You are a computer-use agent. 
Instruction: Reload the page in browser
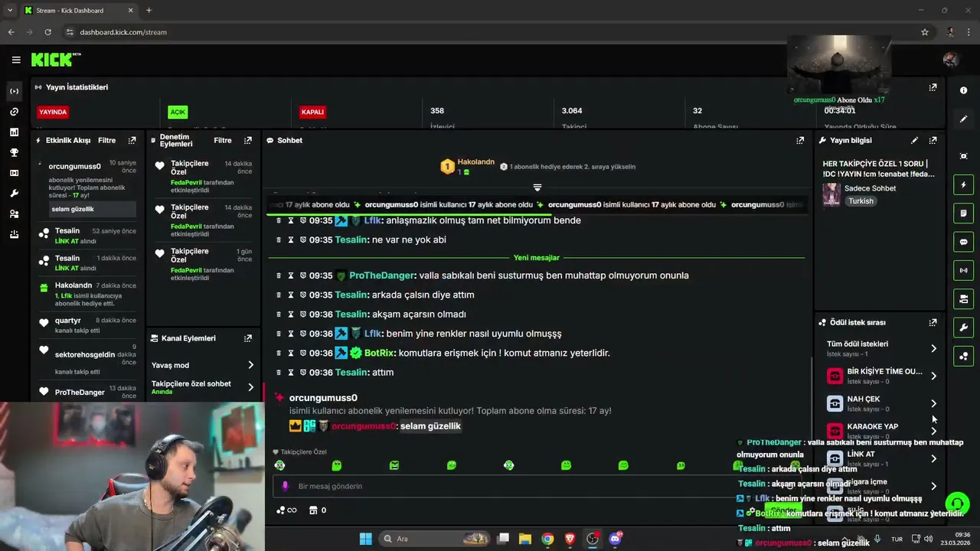[47, 32]
